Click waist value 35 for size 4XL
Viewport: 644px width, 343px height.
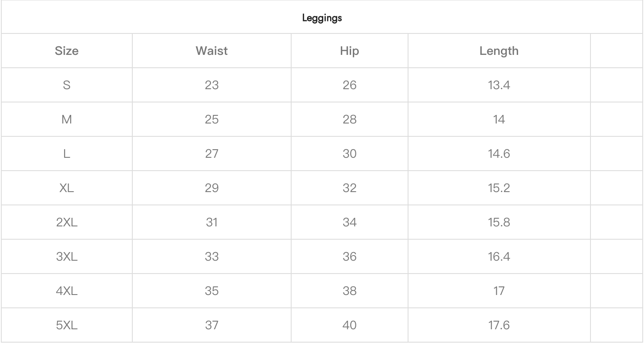[x=212, y=291]
